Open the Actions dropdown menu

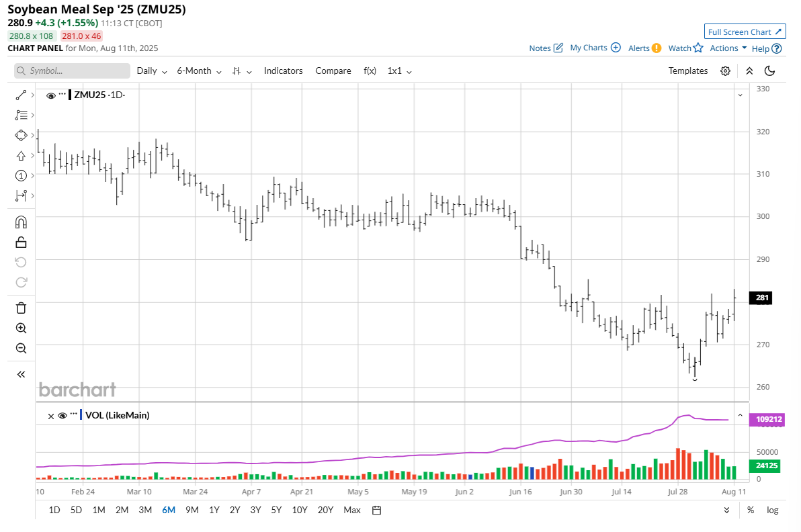point(728,48)
